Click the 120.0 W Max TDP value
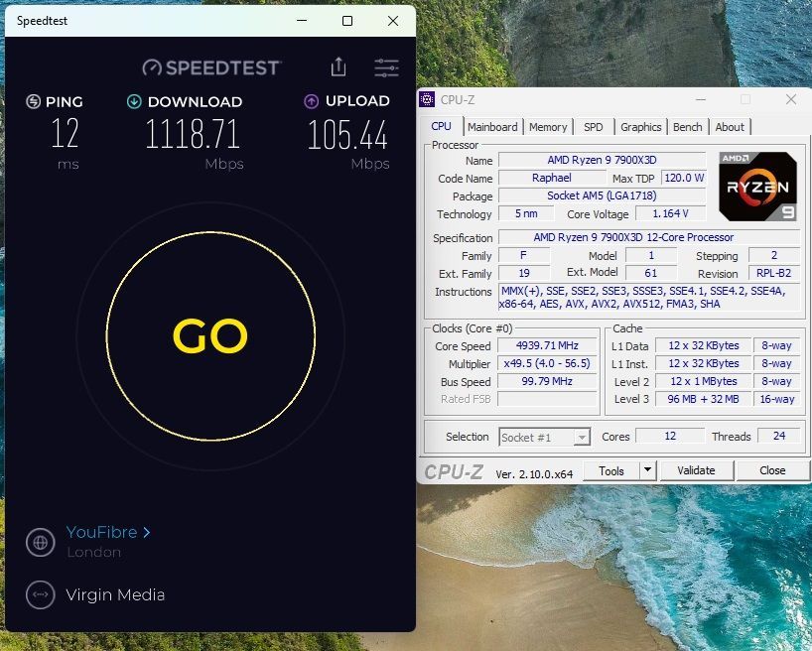 click(x=684, y=178)
